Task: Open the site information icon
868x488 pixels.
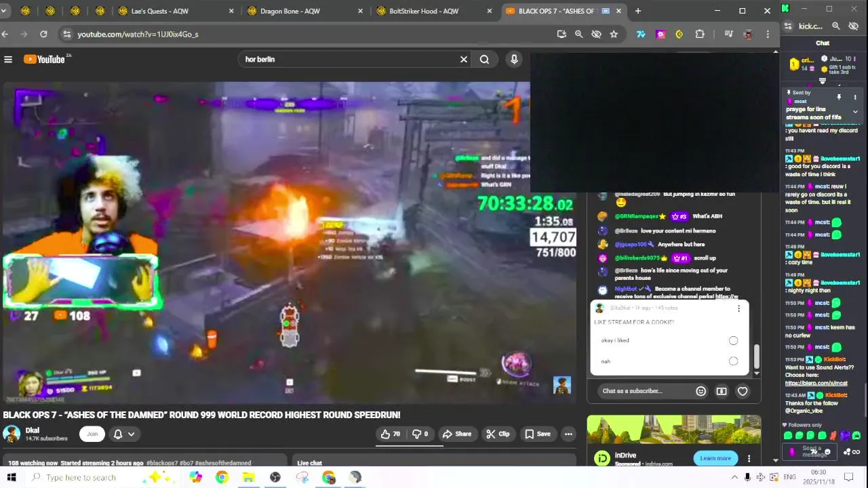Action: (66, 34)
